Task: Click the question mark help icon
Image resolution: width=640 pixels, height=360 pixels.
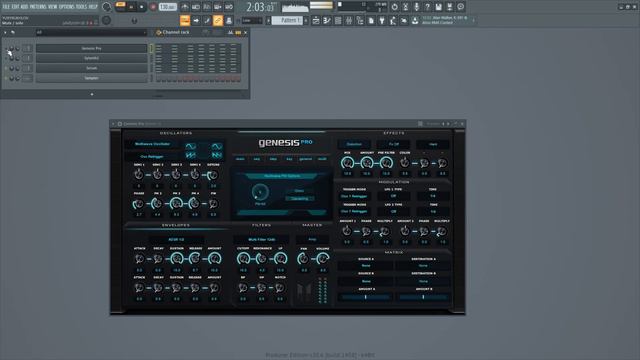Action: pyautogui.click(x=427, y=7)
